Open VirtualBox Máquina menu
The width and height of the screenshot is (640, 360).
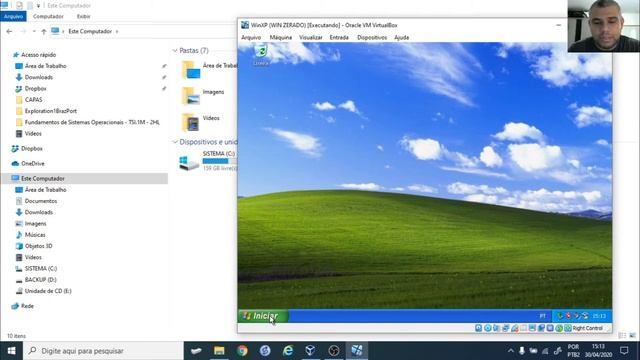[281, 38]
